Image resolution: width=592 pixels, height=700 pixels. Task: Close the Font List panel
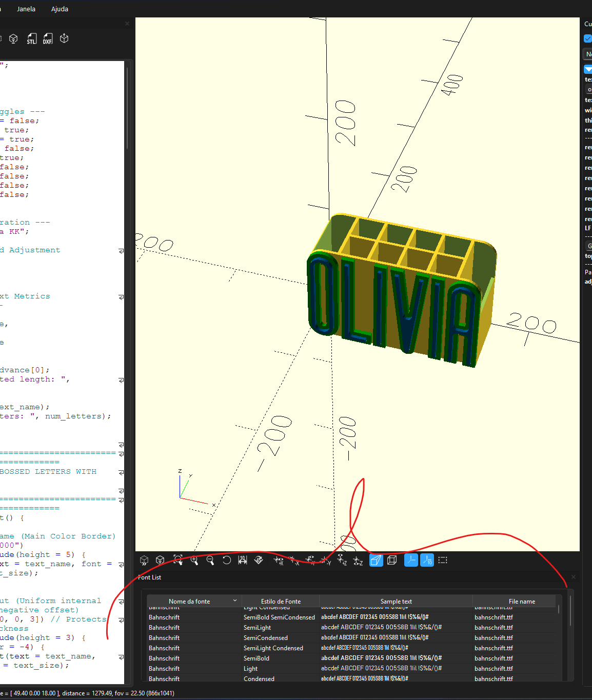pos(574,577)
